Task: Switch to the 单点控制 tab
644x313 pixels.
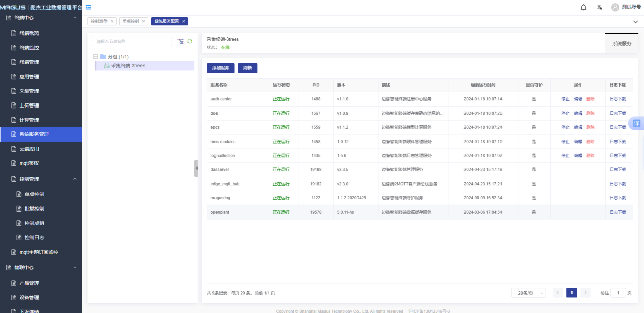Action: [x=130, y=21]
